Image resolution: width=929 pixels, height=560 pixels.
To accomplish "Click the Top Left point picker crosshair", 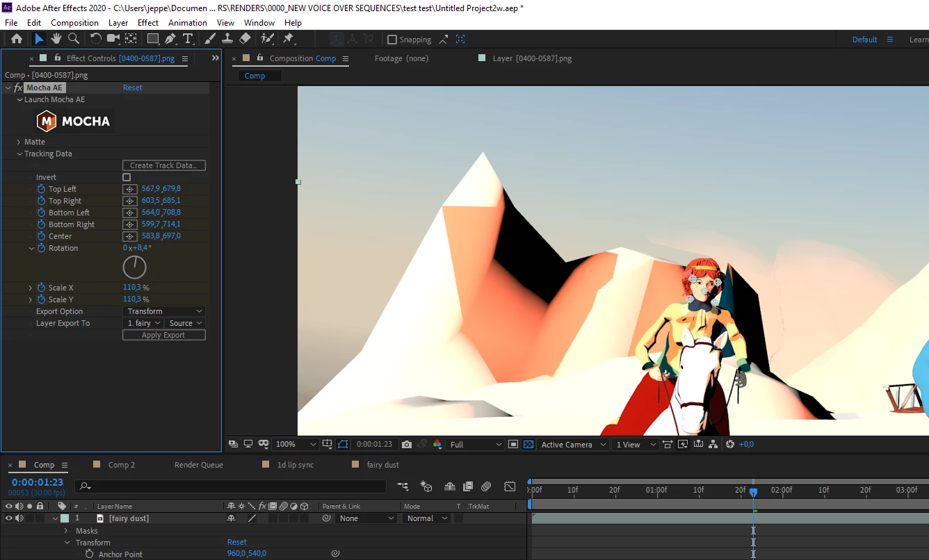I will point(129,189).
